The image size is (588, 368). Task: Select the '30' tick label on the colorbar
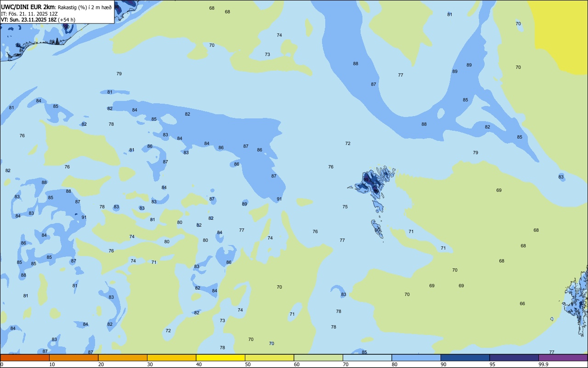(150, 364)
